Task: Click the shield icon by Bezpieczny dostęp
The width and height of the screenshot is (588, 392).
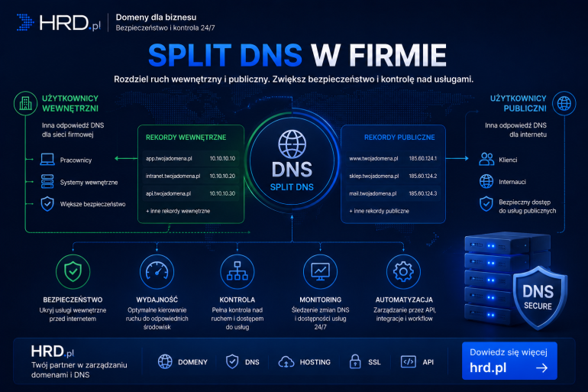Action: click(x=486, y=204)
